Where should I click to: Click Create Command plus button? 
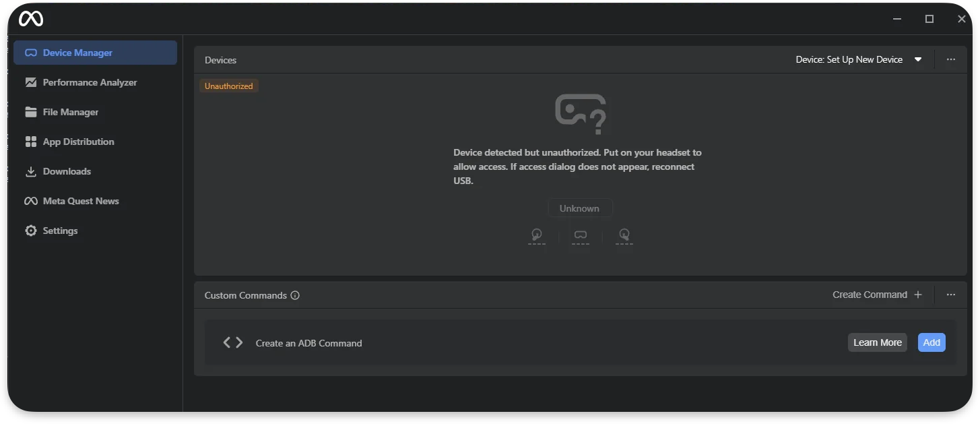(x=918, y=295)
